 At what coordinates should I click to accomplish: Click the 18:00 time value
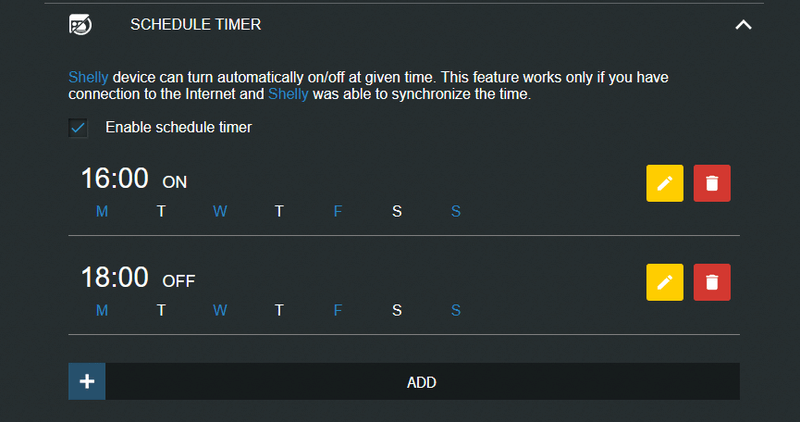[114, 278]
